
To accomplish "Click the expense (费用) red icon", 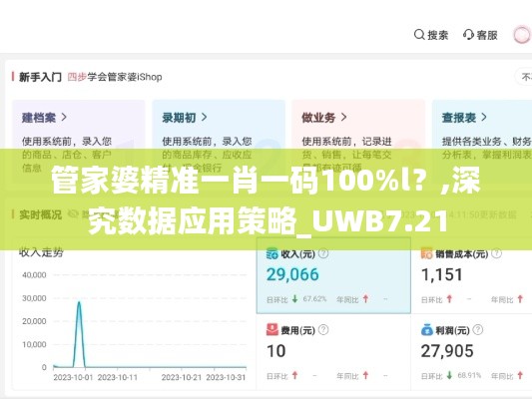I will point(272,330).
